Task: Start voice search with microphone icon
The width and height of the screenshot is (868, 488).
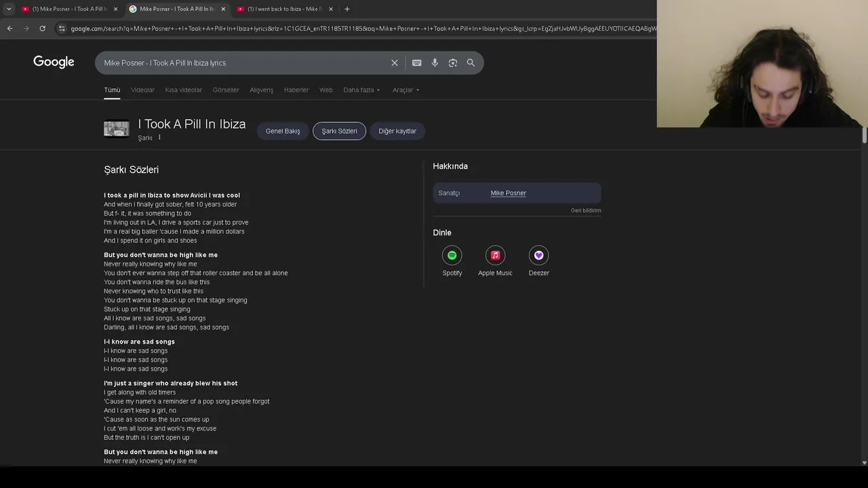Action: [x=435, y=63]
